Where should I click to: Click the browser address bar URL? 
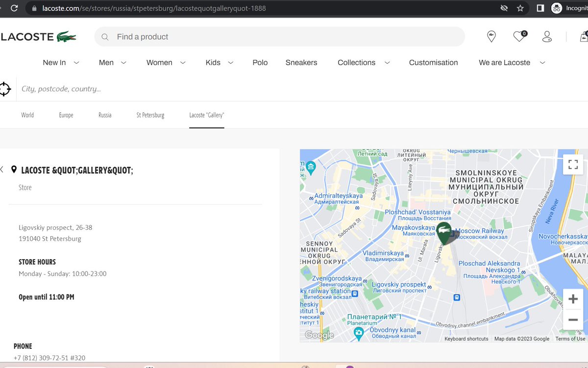(x=154, y=8)
